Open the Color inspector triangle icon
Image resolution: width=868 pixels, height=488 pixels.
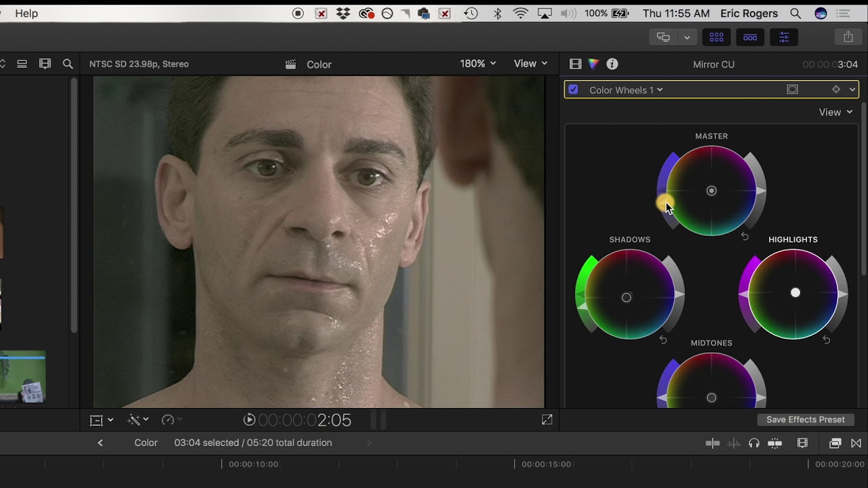[593, 64]
